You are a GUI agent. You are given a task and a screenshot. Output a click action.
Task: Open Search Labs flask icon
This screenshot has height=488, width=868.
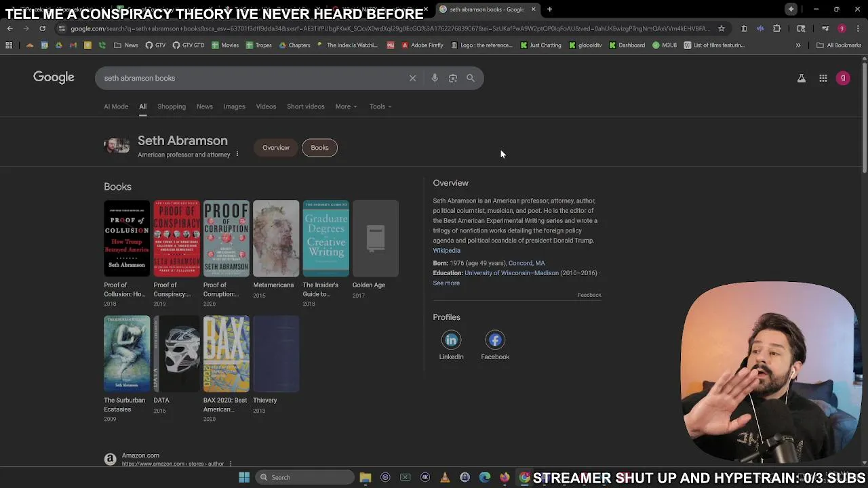(801, 78)
